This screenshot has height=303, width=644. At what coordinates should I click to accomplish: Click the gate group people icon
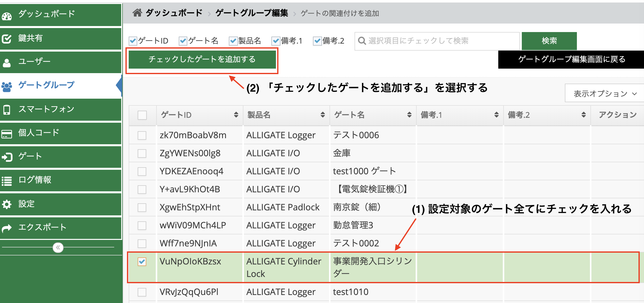[x=7, y=86]
